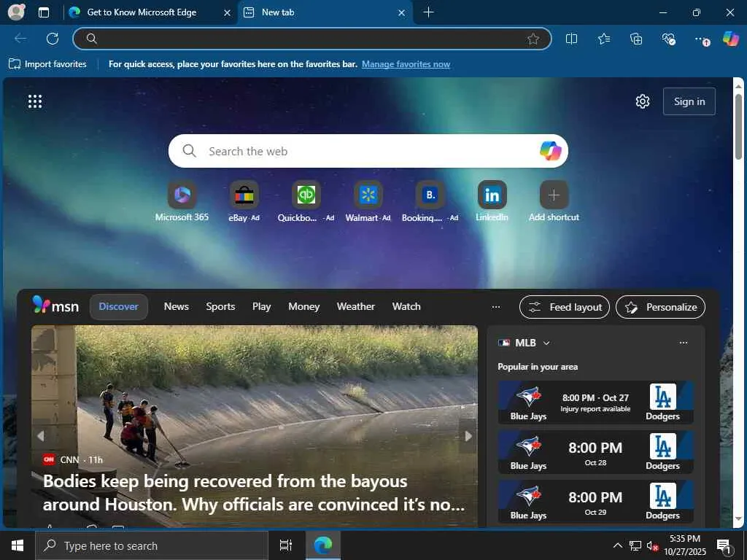Select the Watch feed tab

pos(406,307)
